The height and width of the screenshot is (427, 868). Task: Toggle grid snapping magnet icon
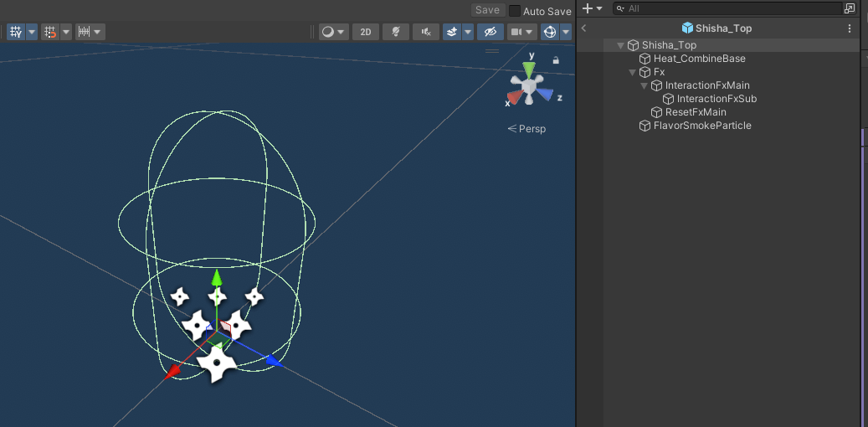(x=50, y=32)
